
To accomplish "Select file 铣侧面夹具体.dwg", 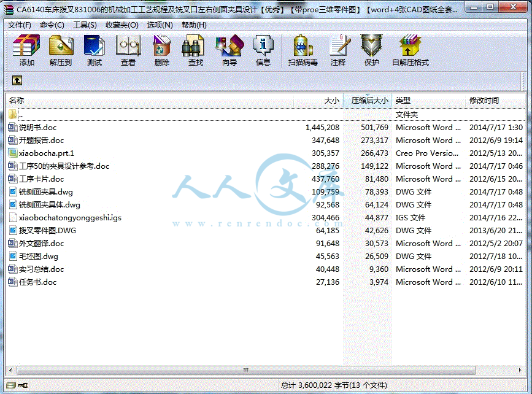I will (x=50, y=204).
